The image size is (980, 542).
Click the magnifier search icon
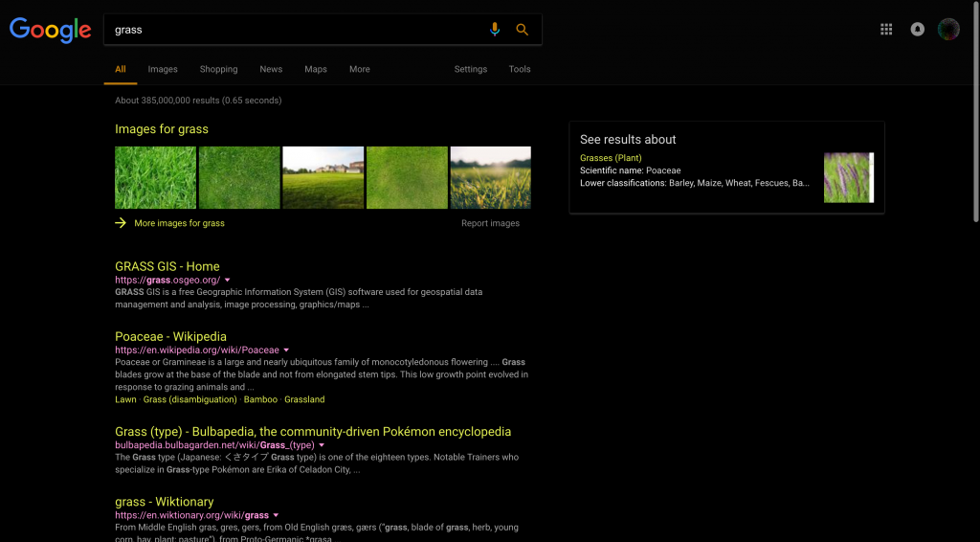(x=522, y=30)
